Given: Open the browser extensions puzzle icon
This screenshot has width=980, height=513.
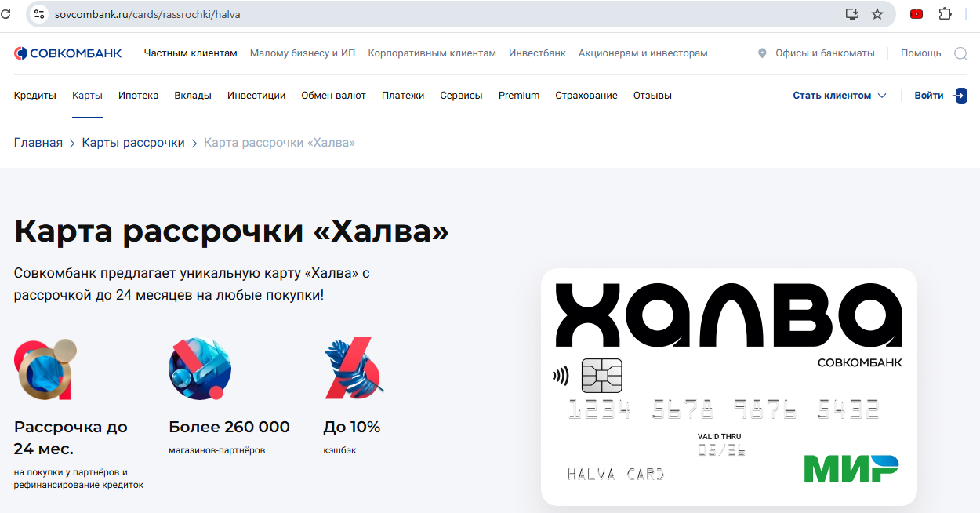Looking at the screenshot, I should 945,14.
